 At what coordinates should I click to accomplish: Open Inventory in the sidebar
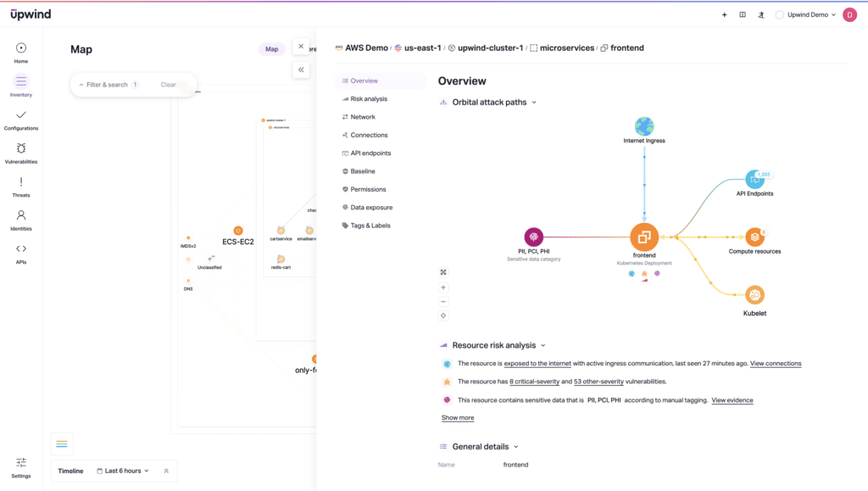click(21, 86)
